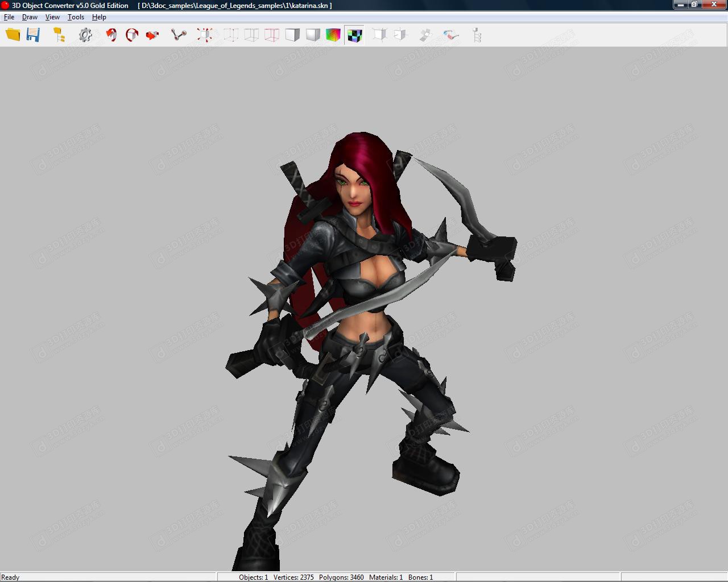Open the Draw menu
Viewport: 728px width, 582px height.
[x=29, y=17]
